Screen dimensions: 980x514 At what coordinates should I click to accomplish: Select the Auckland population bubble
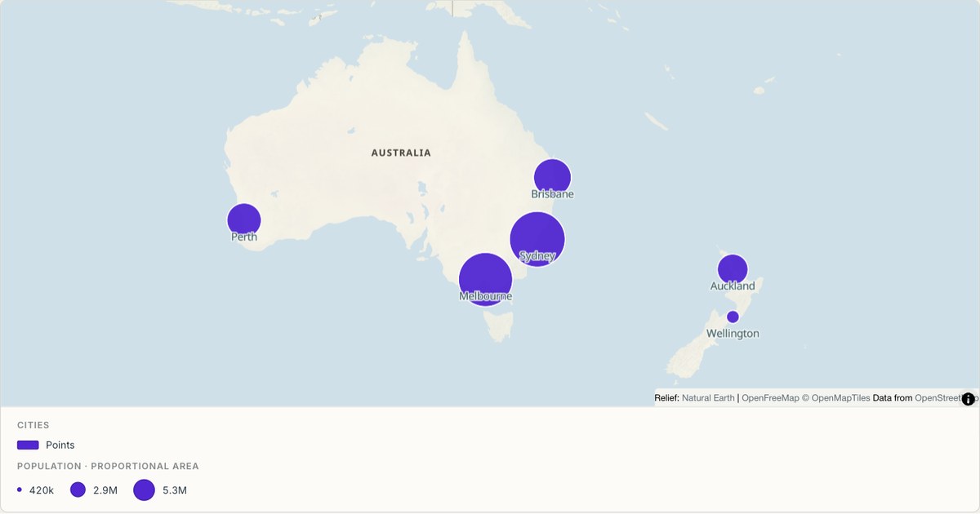[733, 269]
